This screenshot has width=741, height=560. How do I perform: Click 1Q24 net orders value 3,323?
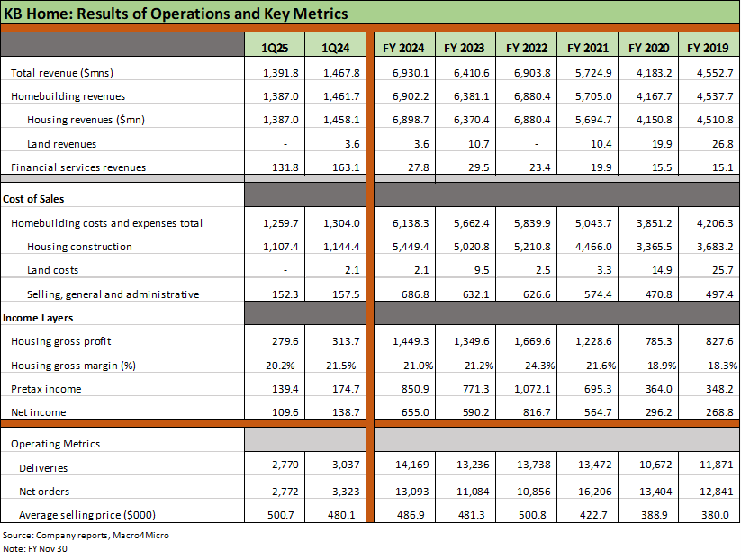[346, 492]
